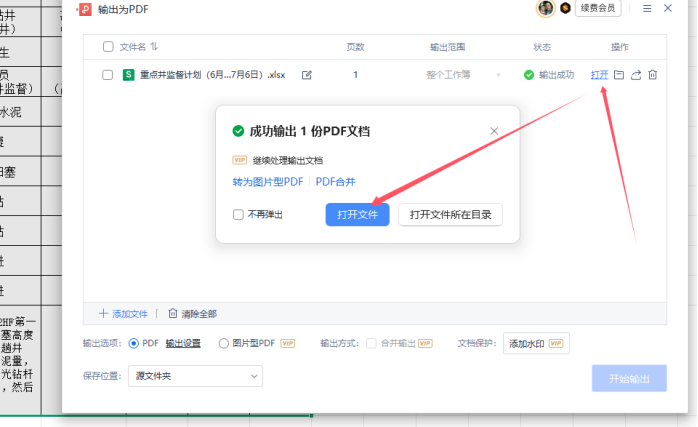Viewport: 698px width, 427px height.
Task: Open the output folder icon in the file row
Action: click(x=619, y=75)
